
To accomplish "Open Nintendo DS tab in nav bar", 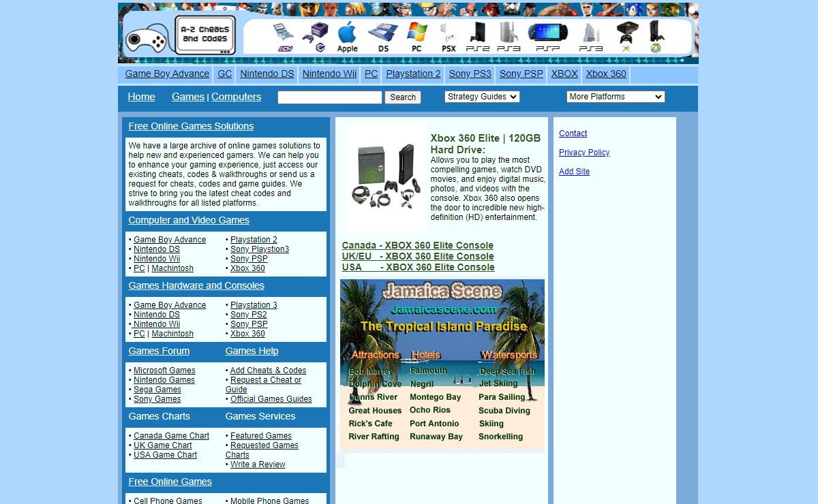I will tap(267, 74).
